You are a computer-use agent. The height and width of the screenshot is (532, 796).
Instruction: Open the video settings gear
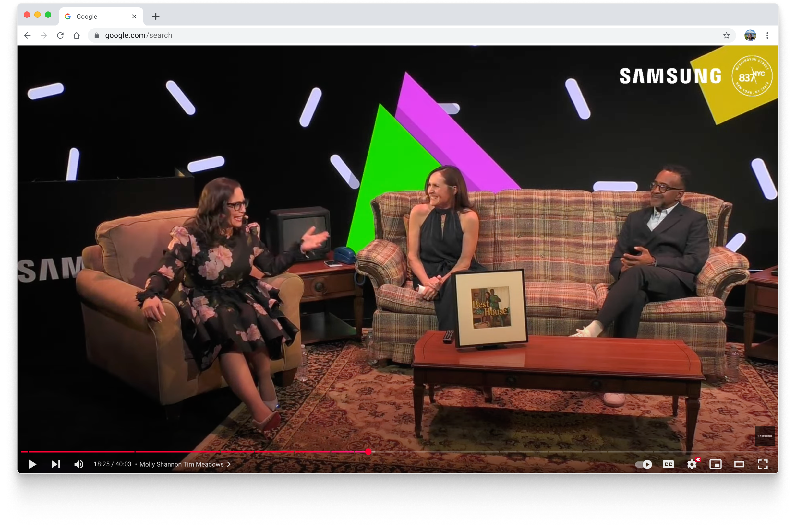pos(692,464)
